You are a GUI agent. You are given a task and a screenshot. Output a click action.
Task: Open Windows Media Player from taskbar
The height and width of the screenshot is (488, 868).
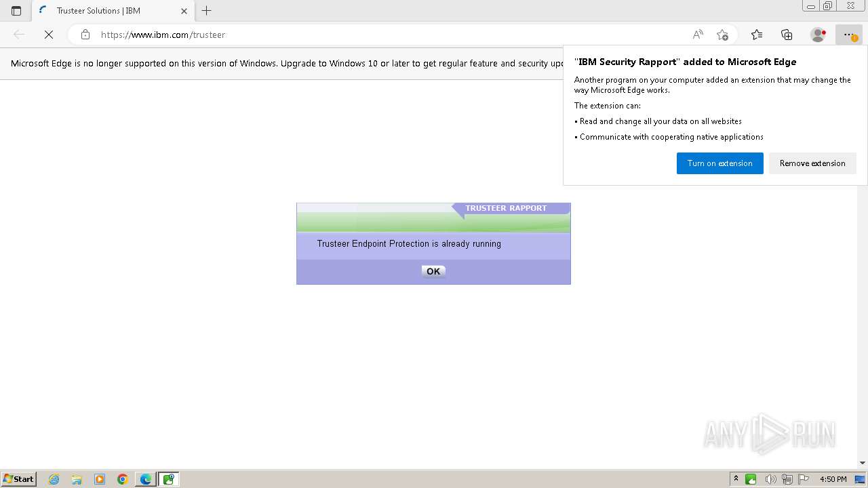click(100, 479)
